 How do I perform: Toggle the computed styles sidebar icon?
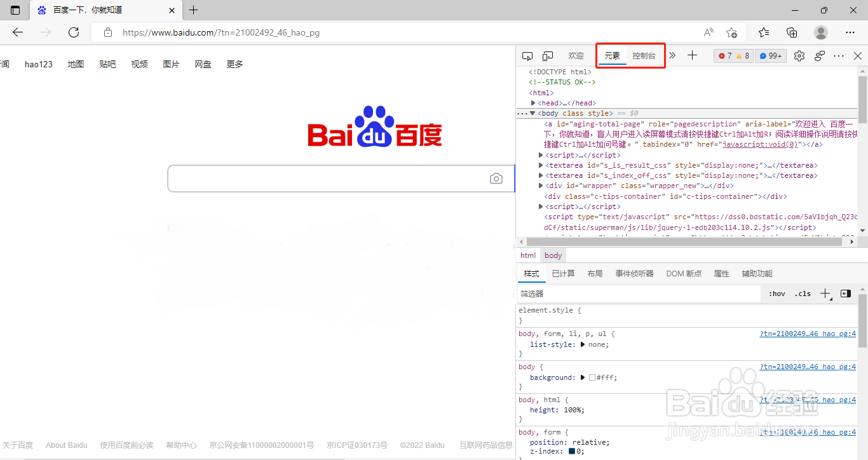845,294
